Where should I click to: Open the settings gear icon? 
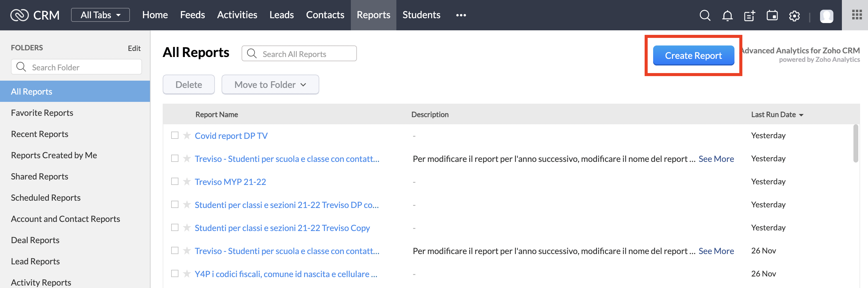click(x=794, y=15)
